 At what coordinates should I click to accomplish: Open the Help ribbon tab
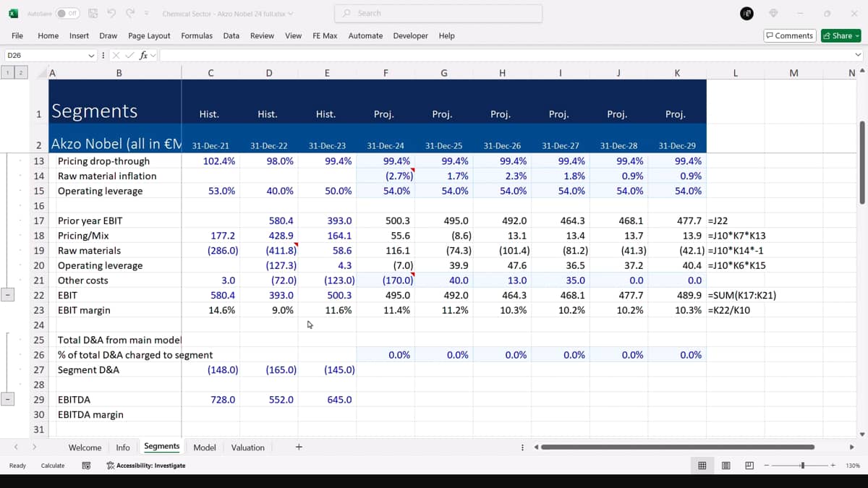point(446,35)
